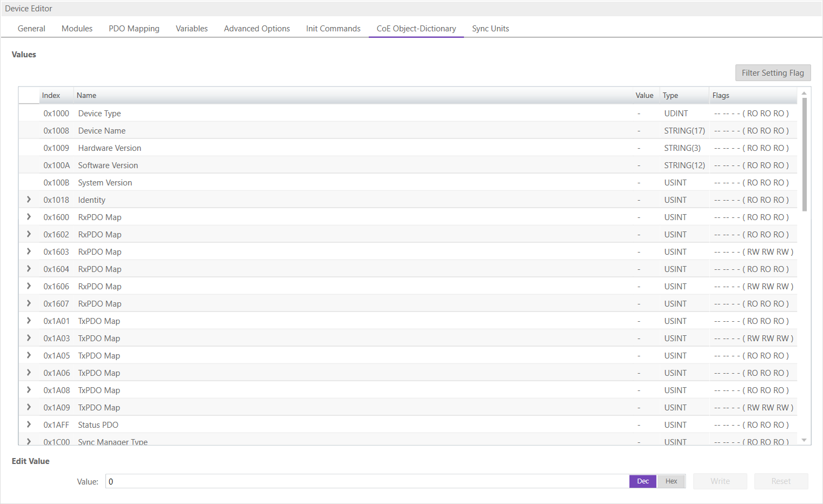Click the Value input field

tap(367, 481)
